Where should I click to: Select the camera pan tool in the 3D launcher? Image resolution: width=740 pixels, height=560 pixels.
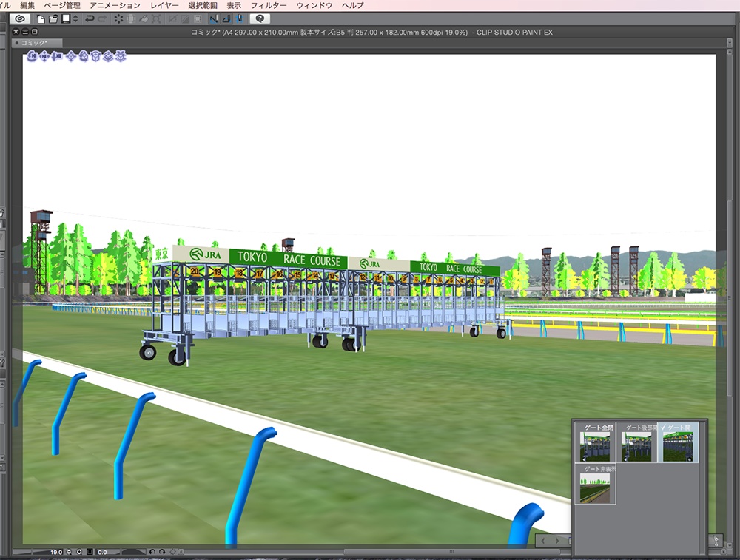[x=44, y=55]
